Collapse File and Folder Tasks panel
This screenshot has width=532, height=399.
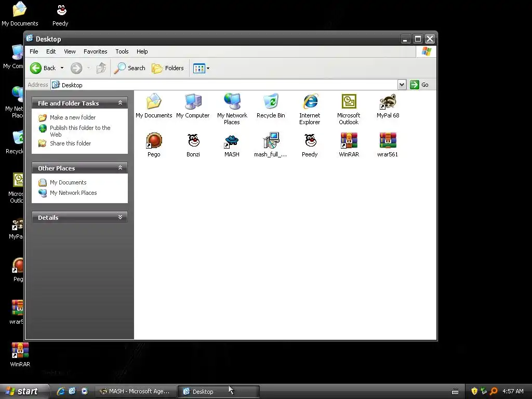click(x=120, y=103)
